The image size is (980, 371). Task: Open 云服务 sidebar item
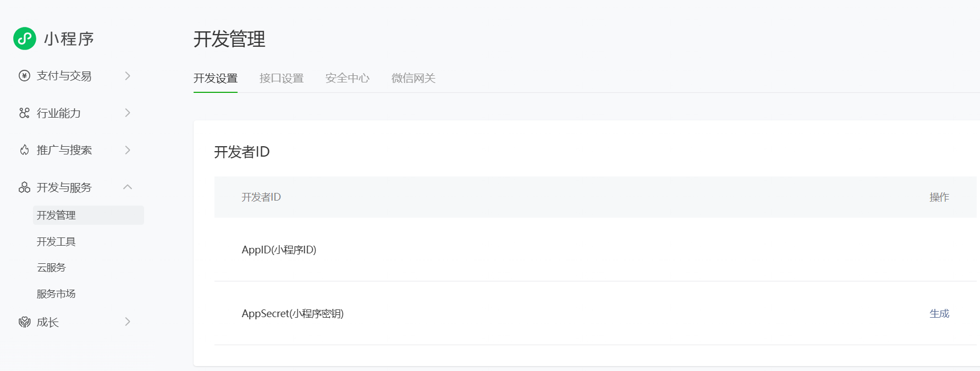click(51, 268)
